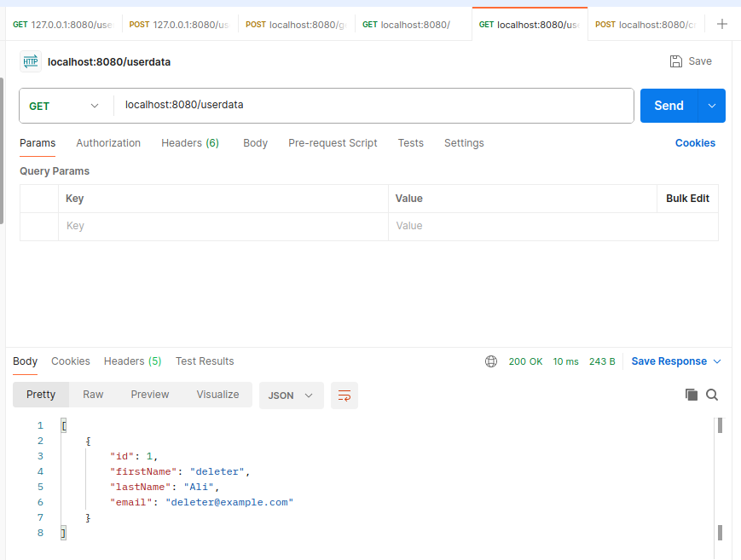Toggle line wrapping in response viewer
The image size is (741, 560).
click(344, 395)
